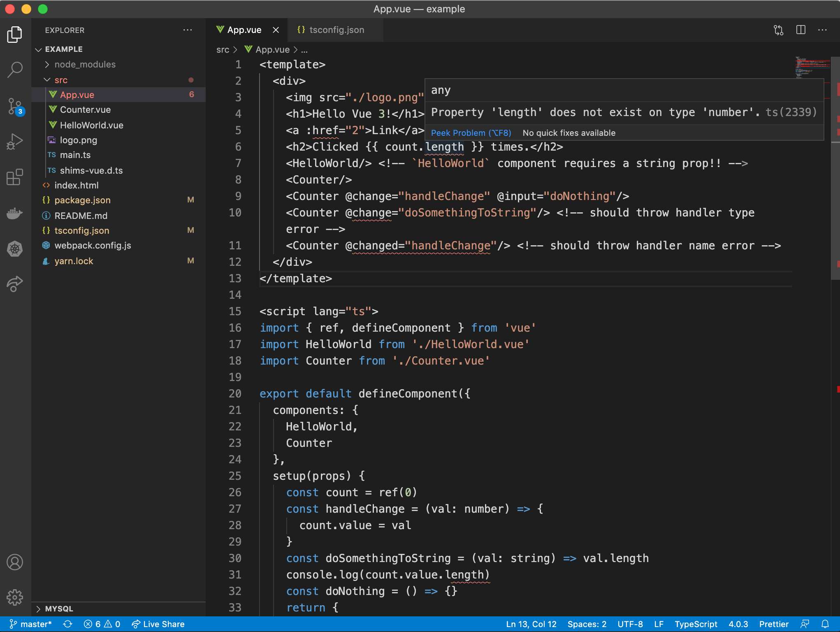Viewport: 840px width, 632px height.
Task: Close the App.vue tab
Action: point(276,30)
